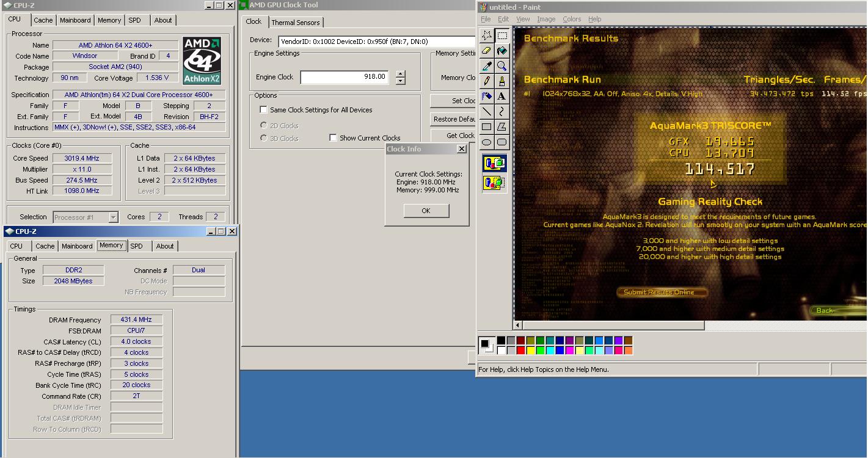Choose the Ellipse tool in Paint
The height and width of the screenshot is (458, 868).
coord(487,142)
